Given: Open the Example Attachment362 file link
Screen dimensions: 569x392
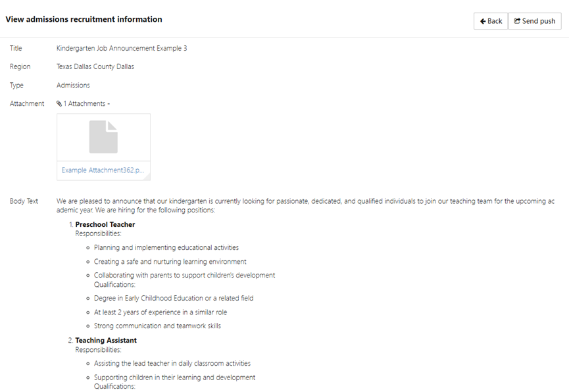Looking at the screenshot, I should 103,170.
